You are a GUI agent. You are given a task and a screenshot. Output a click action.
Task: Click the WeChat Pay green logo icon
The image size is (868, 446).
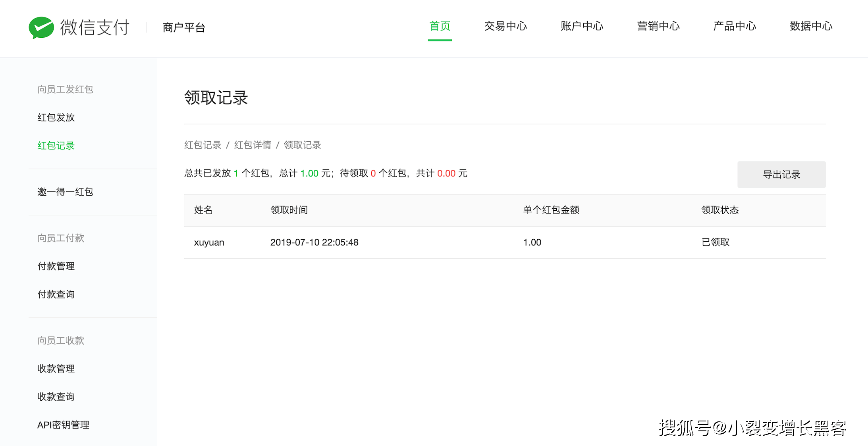(x=41, y=27)
